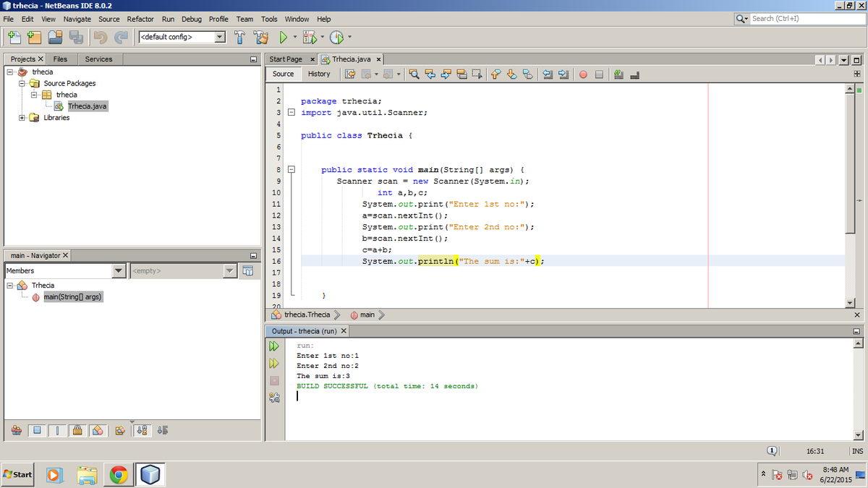
Task: Click the Uncomment icon in the editor toolbar
Action: point(635,74)
